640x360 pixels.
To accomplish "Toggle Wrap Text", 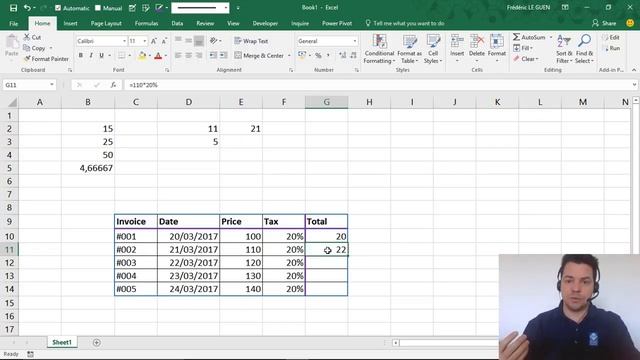I will pyautogui.click(x=251, y=41).
